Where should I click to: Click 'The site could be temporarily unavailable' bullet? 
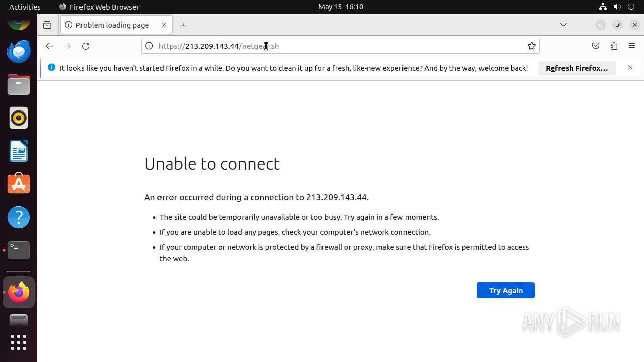click(299, 217)
